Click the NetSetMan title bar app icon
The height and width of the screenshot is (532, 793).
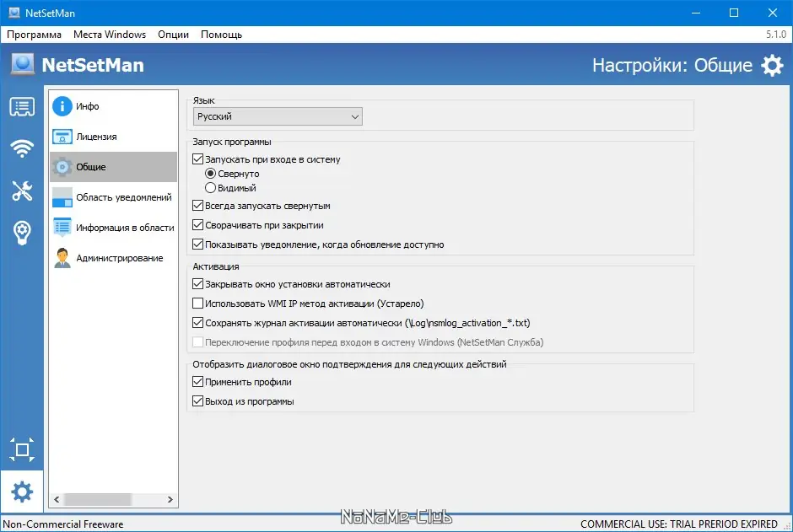click(x=14, y=13)
